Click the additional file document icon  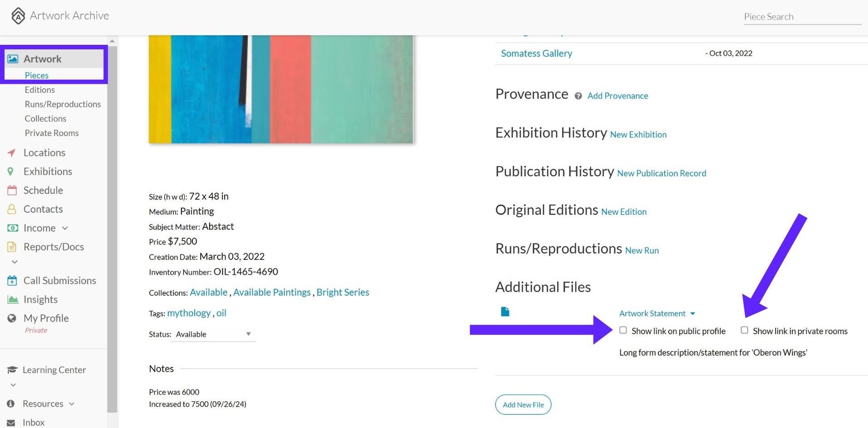[x=505, y=312]
